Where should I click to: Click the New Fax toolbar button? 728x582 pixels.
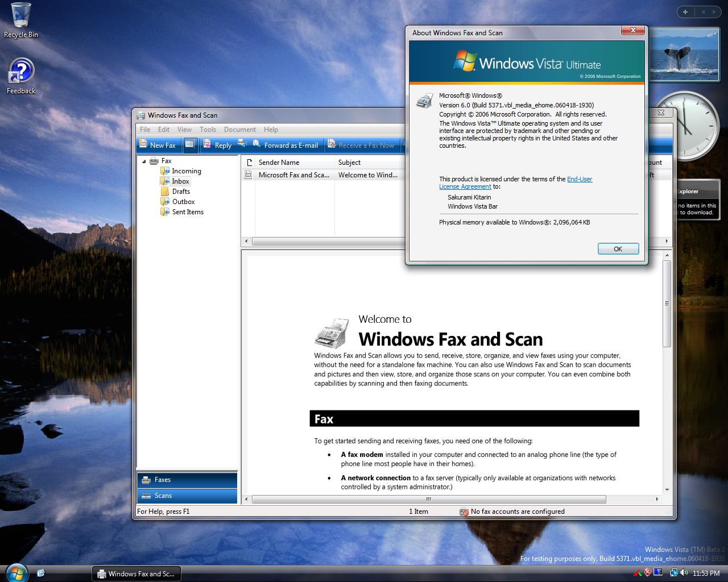[x=158, y=145]
